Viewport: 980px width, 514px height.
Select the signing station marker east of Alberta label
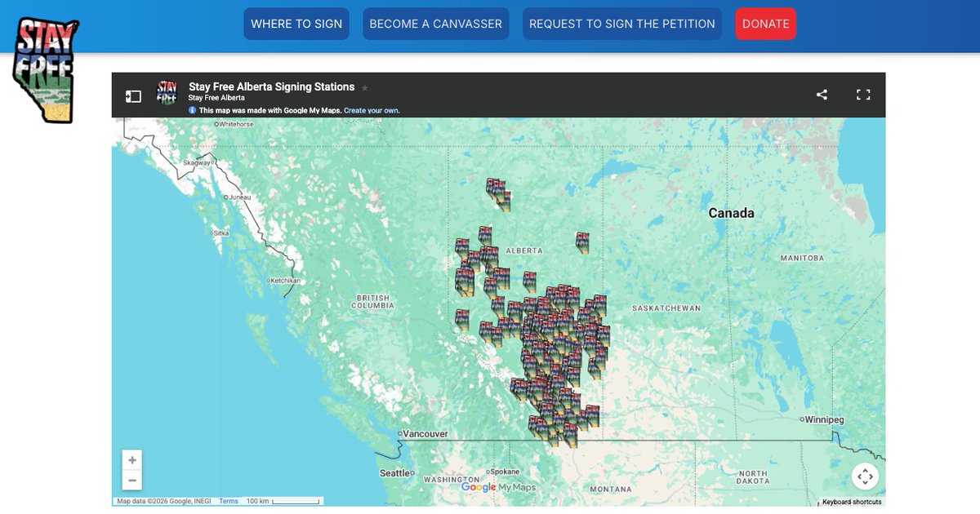[582, 242]
